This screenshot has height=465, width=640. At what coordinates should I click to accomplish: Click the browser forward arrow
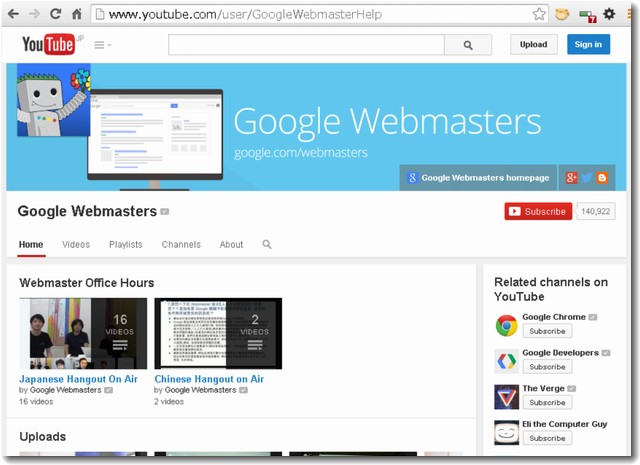(x=34, y=14)
